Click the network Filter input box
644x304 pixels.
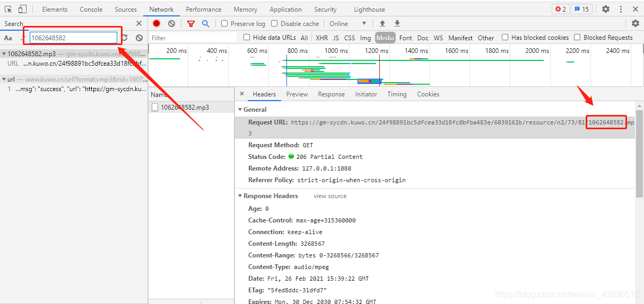click(x=193, y=38)
